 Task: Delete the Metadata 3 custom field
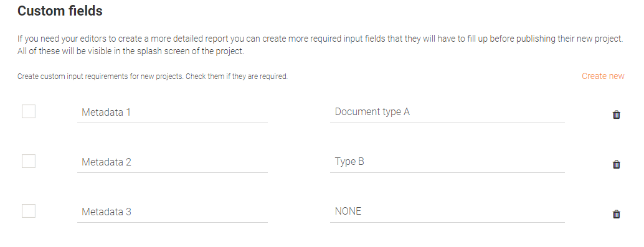click(x=616, y=214)
